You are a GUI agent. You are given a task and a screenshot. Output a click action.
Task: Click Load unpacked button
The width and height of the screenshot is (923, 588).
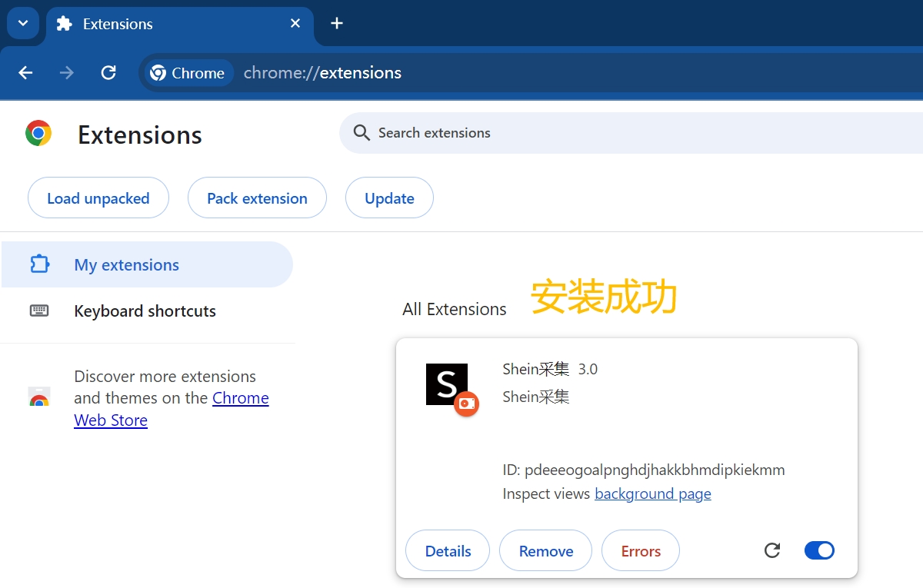(98, 198)
